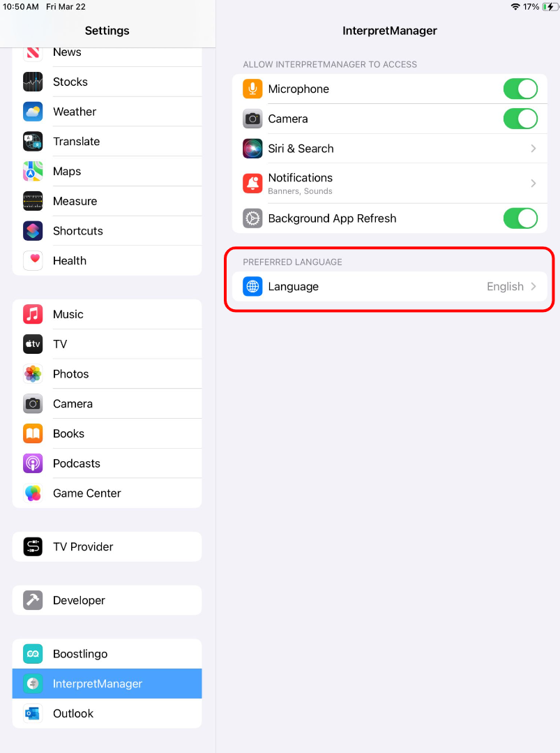
Task: Open the Boostlingo app icon
Action: [33, 654]
